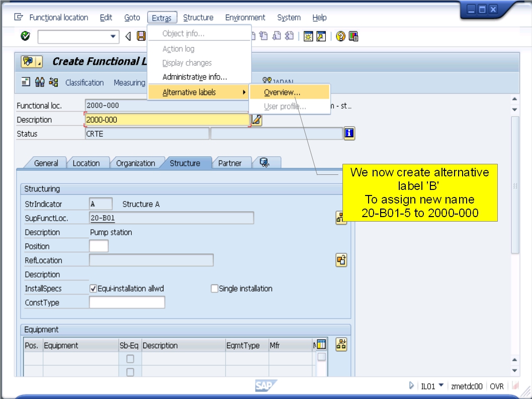532x399 pixels.
Task: Click the blue information icon next to Status
Action: pyautogui.click(x=349, y=134)
